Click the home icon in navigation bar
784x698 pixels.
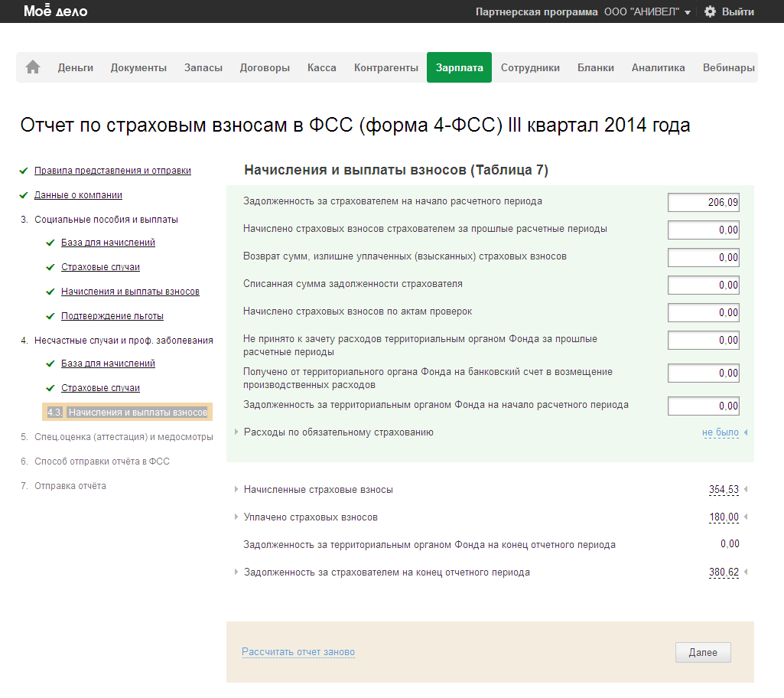33,67
